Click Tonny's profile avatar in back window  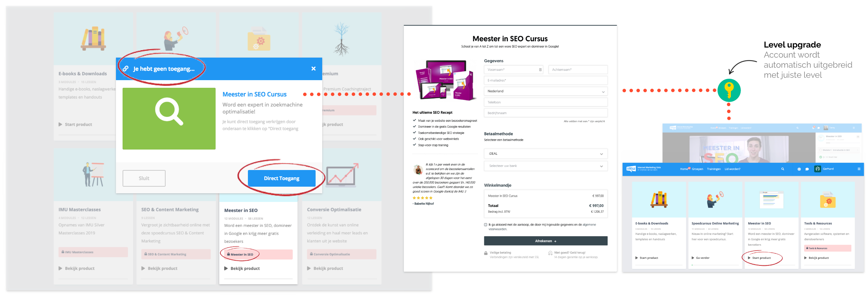tap(826, 128)
